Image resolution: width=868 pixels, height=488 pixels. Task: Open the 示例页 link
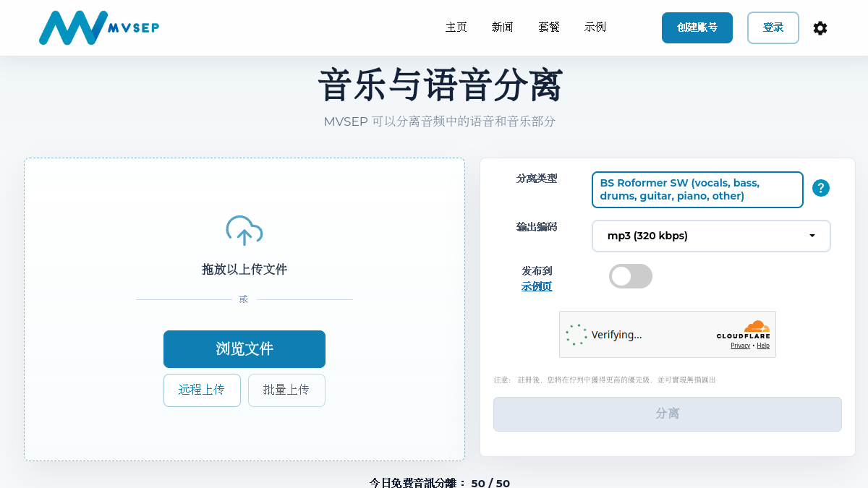click(x=537, y=286)
